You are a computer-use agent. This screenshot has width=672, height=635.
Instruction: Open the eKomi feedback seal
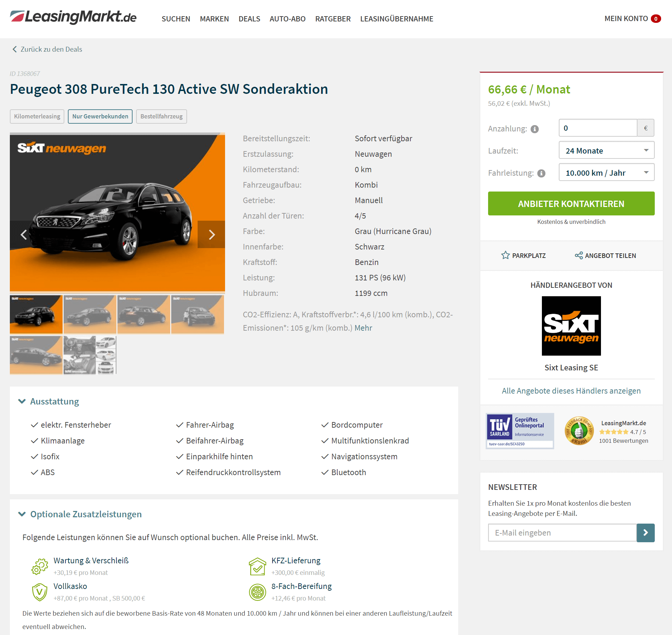579,431
